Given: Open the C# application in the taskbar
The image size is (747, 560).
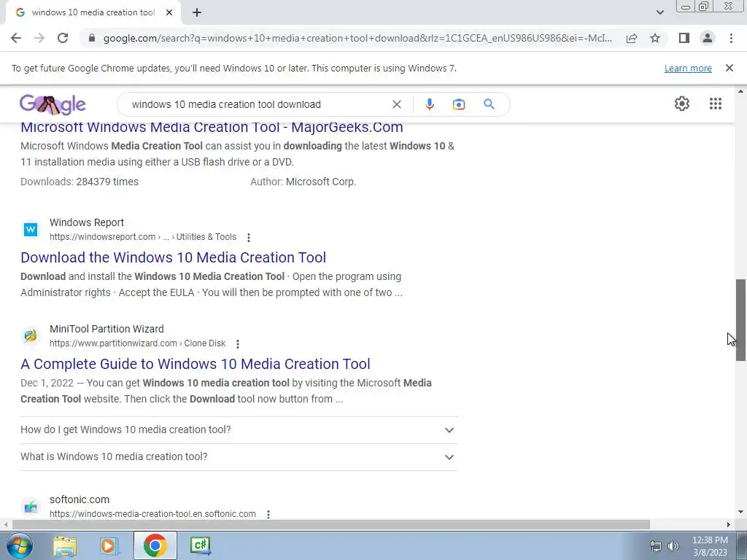Looking at the screenshot, I should [200, 545].
